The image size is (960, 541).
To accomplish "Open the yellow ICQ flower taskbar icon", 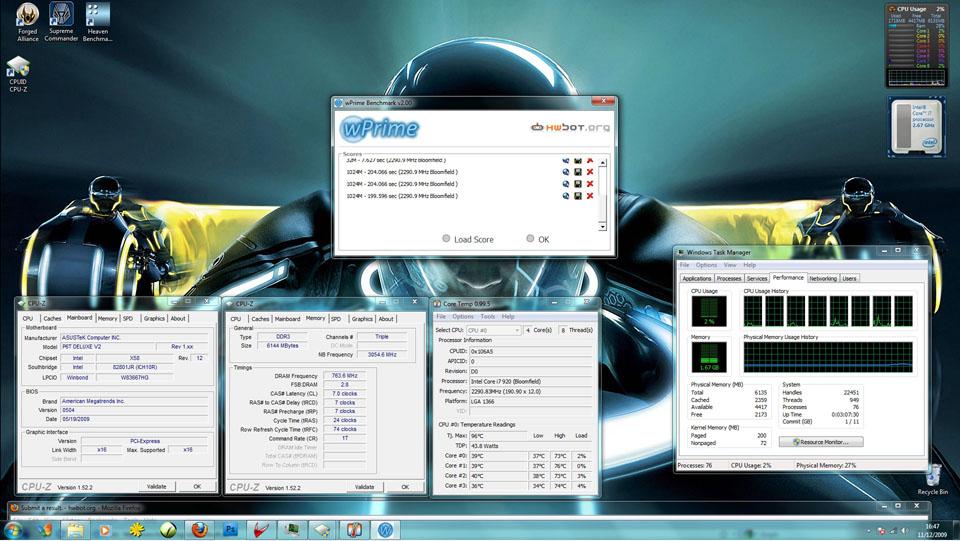I will [x=136, y=529].
